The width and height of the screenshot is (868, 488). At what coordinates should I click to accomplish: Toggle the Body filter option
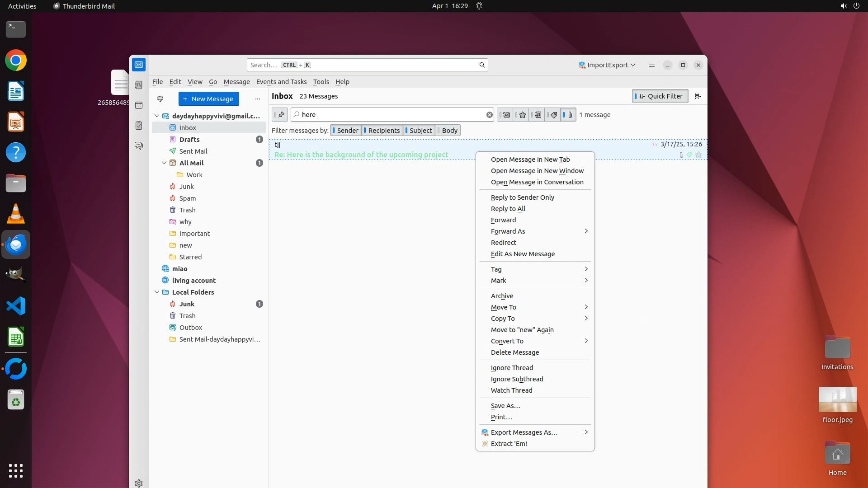[448, 131]
